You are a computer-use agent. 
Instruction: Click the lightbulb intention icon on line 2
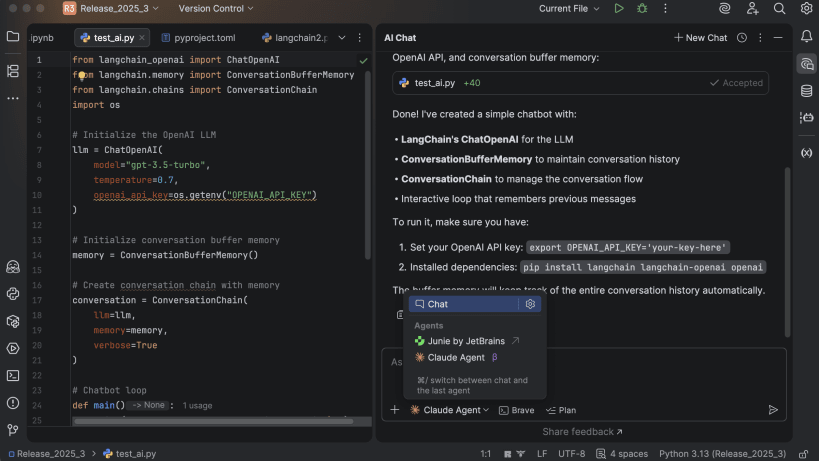(82, 76)
